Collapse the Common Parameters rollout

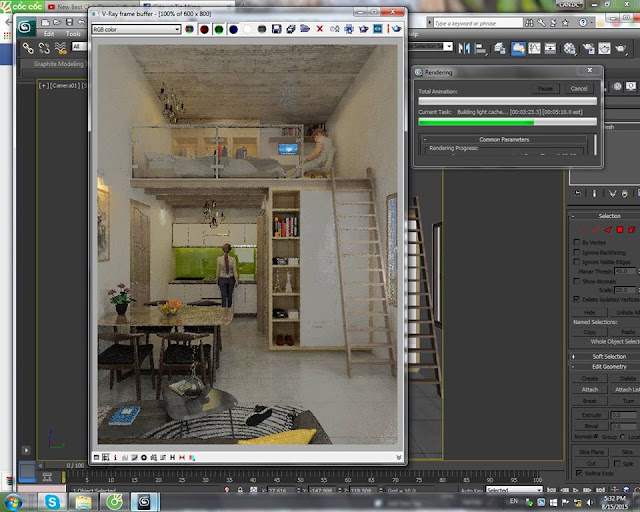504,139
